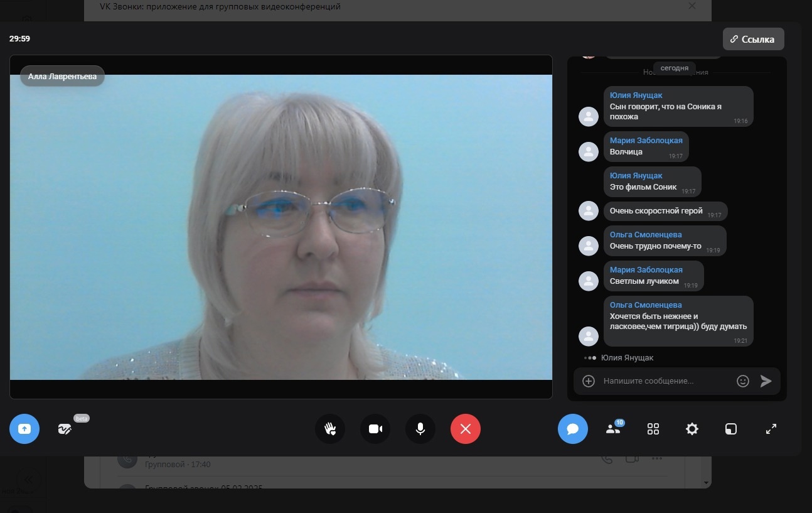Image resolution: width=812 pixels, height=513 pixels.
Task: Copy the call link via Ссылка button
Action: (753, 39)
